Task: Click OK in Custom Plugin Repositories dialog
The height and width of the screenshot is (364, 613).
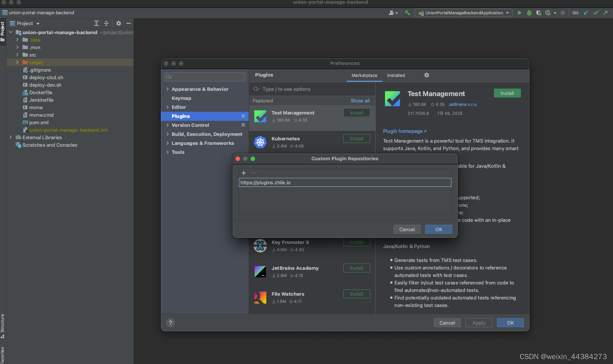Action: point(438,229)
